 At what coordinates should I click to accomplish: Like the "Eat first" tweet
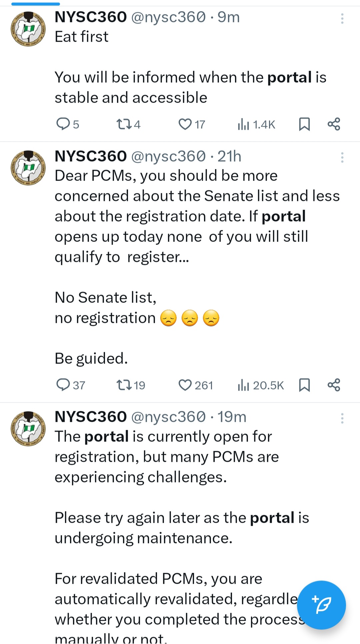(185, 124)
